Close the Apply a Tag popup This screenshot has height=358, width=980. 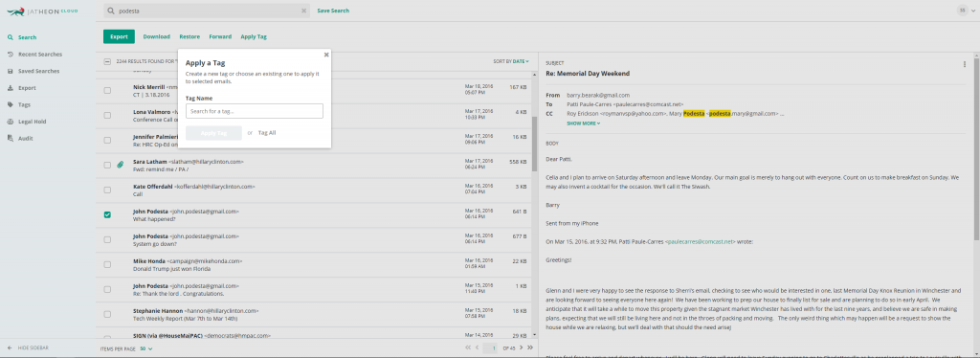click(x=326, y=55)
